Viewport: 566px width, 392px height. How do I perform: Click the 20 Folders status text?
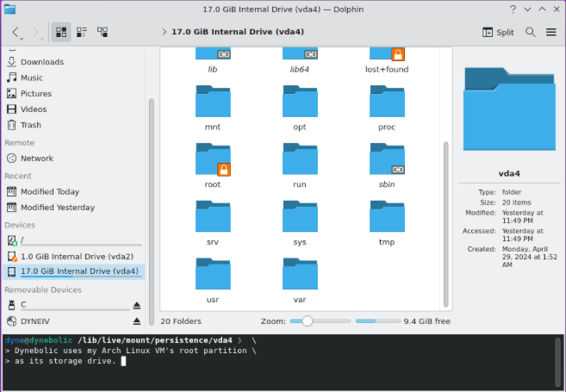pyautogui.click(x=181, y=321)
